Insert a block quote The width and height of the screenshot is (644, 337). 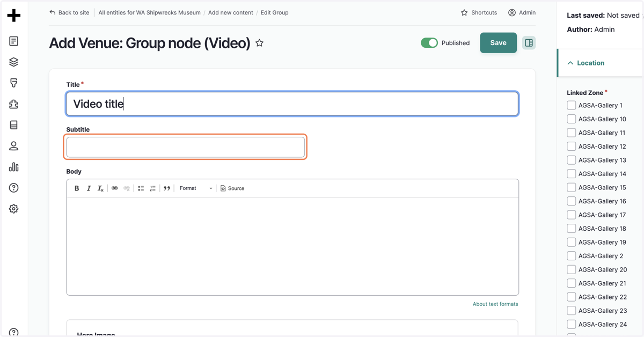167,188
